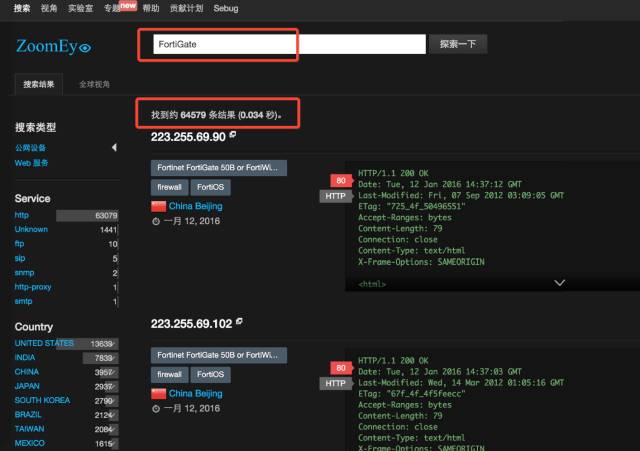This screenshot has height=451, width=640.
Task: Filter results by INDIA
Action: 25,358
